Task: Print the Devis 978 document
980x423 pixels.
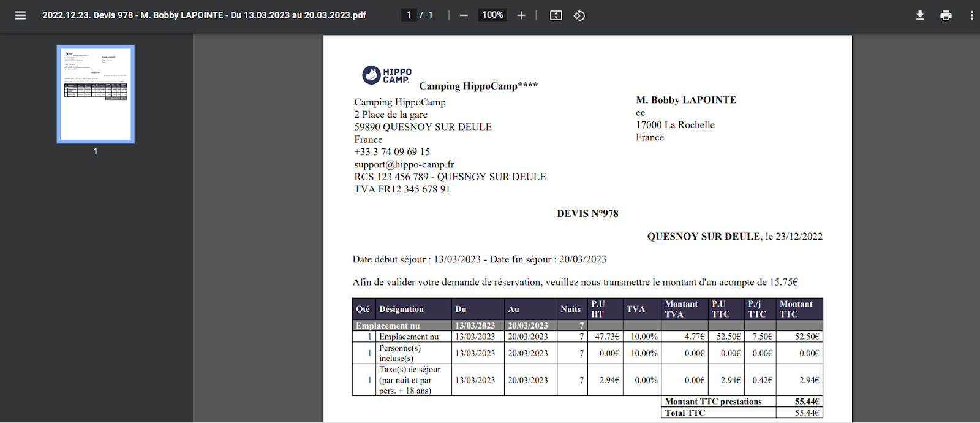Action: [x=946, y=15]
